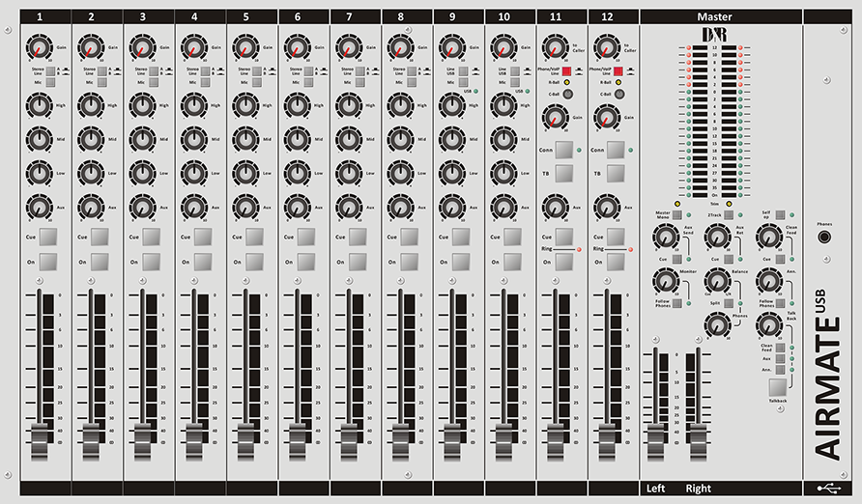This screenshot has width=862, height=504.
Task: Toggle the Cue button on channel 6
Action: pyautogui.click(x=306, y=237)
